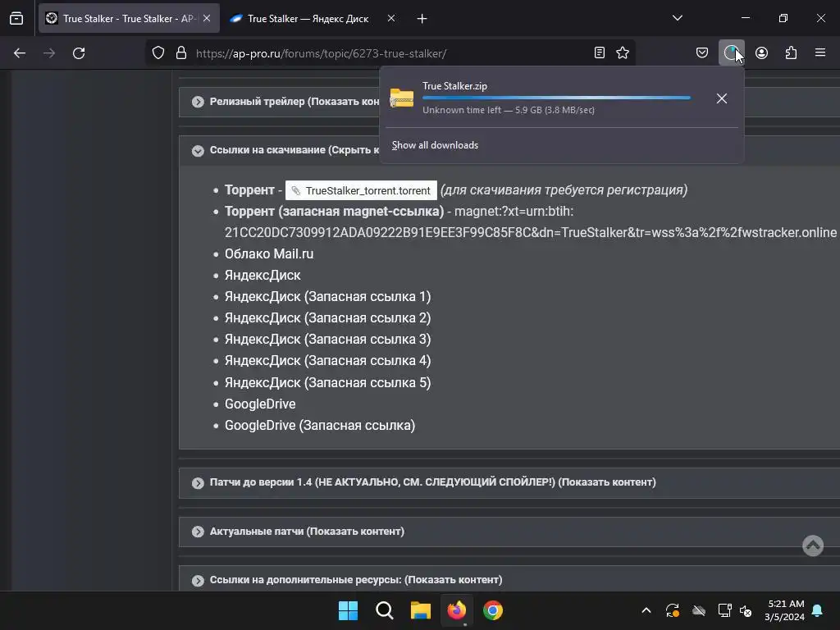Click the address bar URL field
Screen dimensions: 840x630
coord(391,53)
